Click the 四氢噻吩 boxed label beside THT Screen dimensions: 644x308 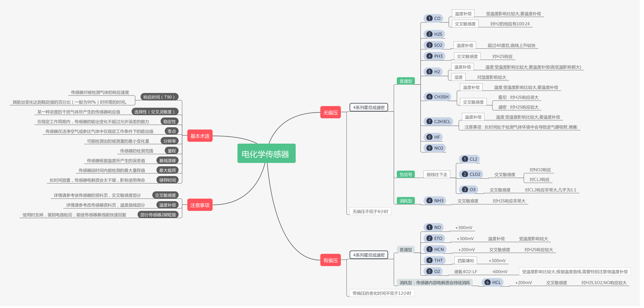(x=466, y=261)
